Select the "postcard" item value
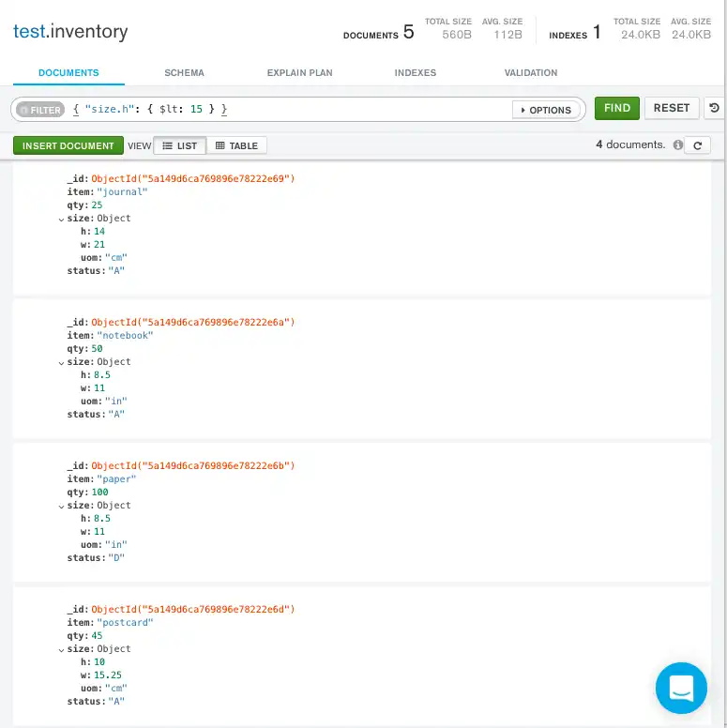 click(x=125, y=622)
